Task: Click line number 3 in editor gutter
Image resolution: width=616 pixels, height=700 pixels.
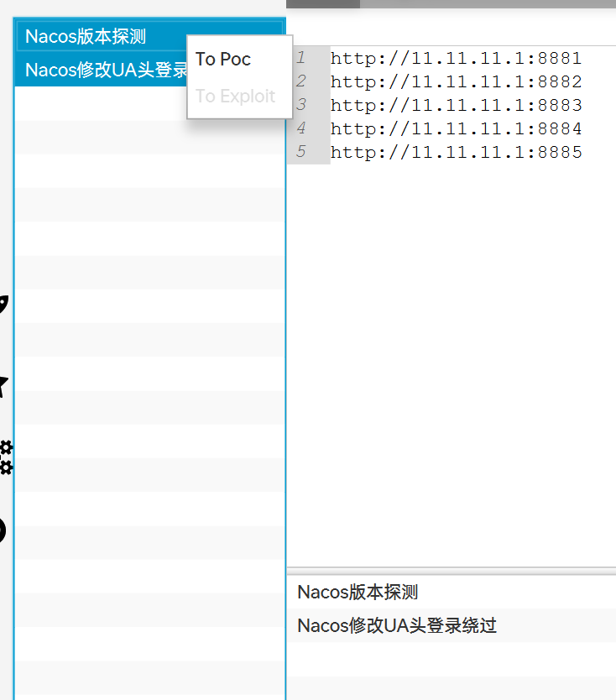Action: tap(300, 104)
